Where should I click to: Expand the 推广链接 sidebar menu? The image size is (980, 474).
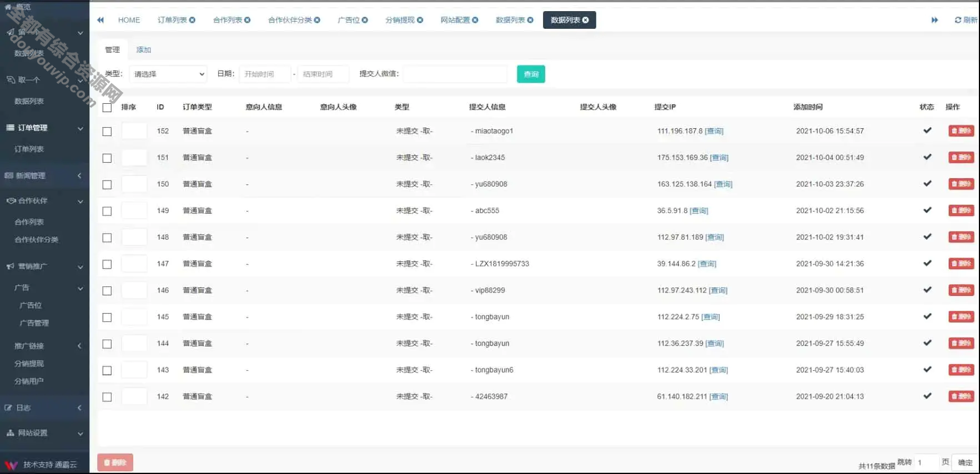(x=44, y=346)
